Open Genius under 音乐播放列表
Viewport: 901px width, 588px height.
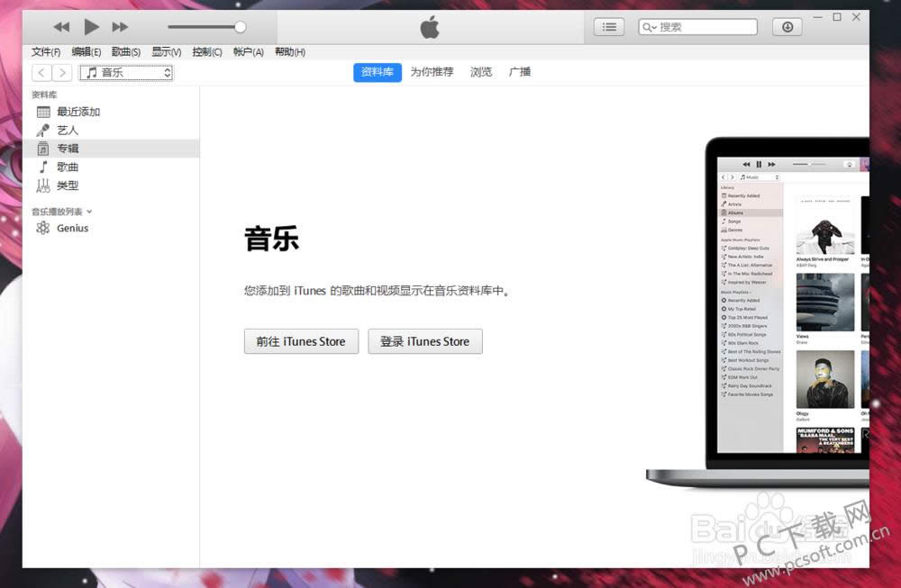[x=74, y=228]
